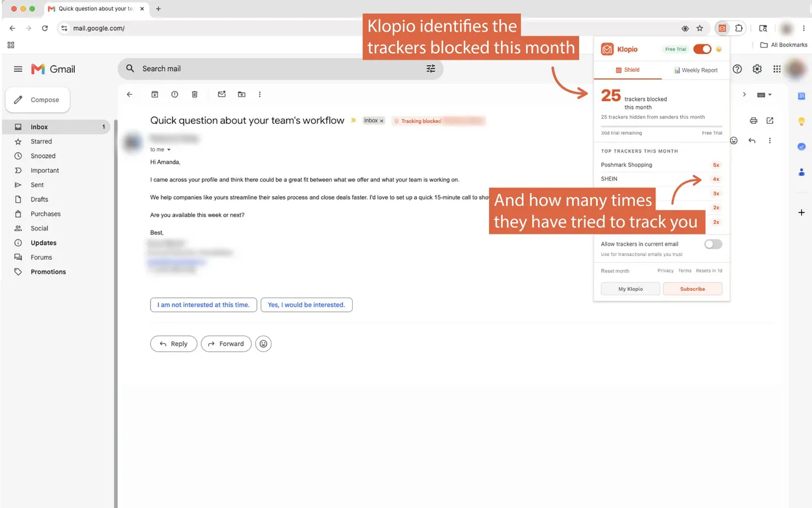Open the Google apps grid
Screen dimensions: 812x508
coord(777,69)
